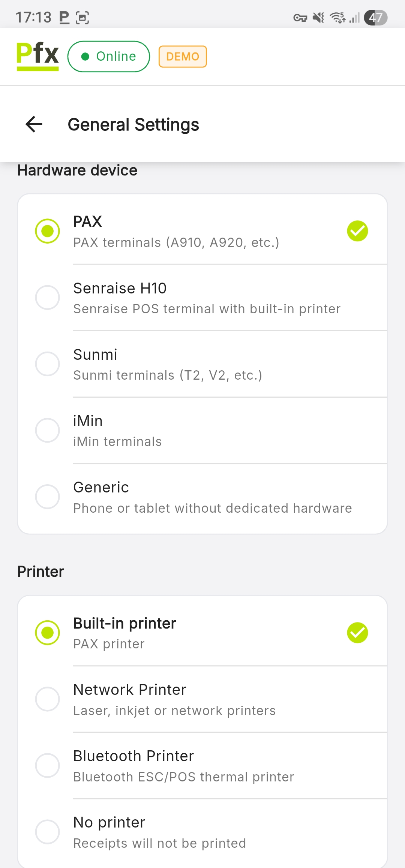Select the Sunmi radio button
Viewport: 405px width, 868px height.
click(48, 364)
